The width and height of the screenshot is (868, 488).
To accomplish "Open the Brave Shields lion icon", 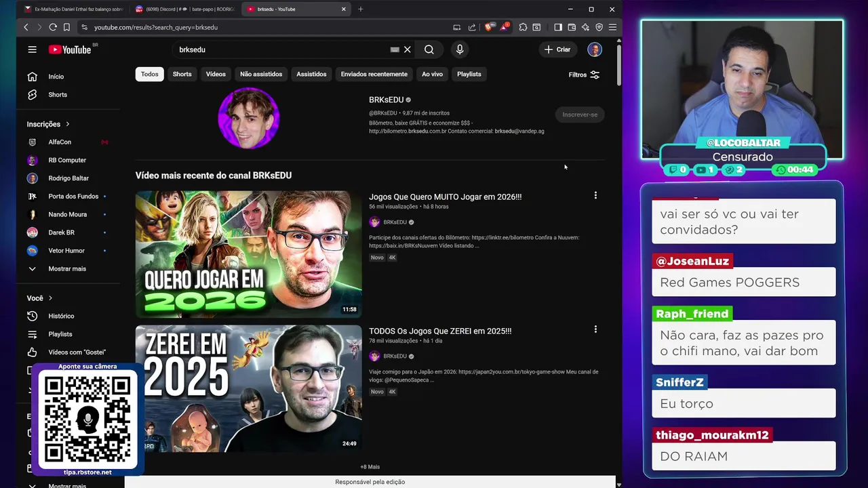I will [488, 27].
